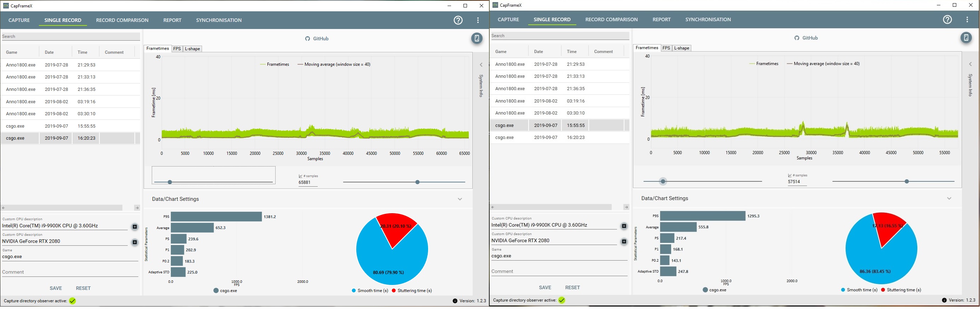Screen dimensions: 980x309
Task: Collapse Data/Chart Settings chevron, left window
Action: [460, 199]
